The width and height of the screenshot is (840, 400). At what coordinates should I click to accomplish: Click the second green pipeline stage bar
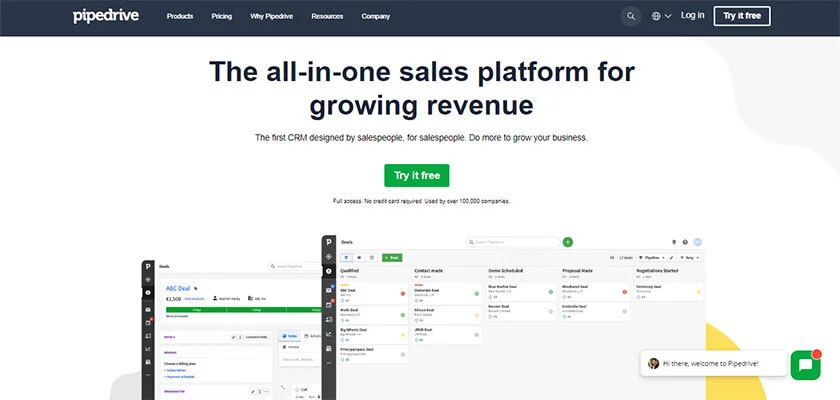pyautogui.click(x=256, y=310)
